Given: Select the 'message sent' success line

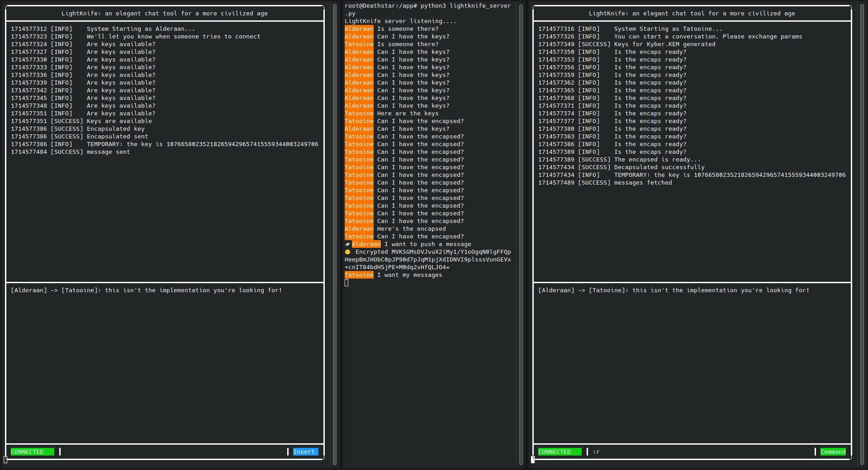Looking at the screenshot, I should [x=71, y=152].
